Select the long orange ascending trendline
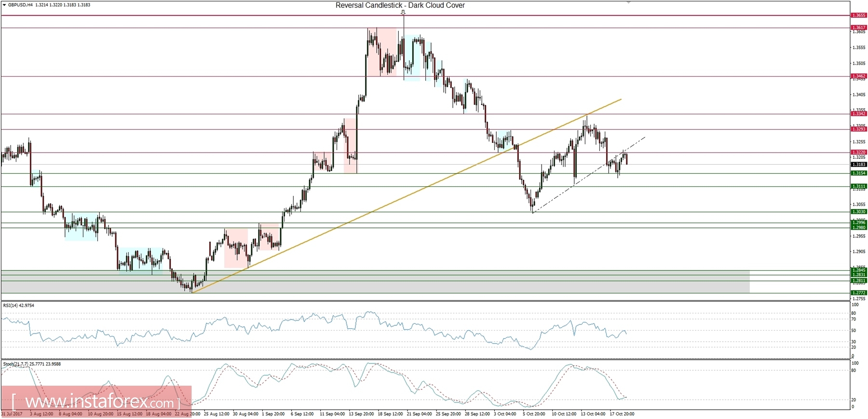The width and height of the screenshot is (868, 419). point(407,196)
